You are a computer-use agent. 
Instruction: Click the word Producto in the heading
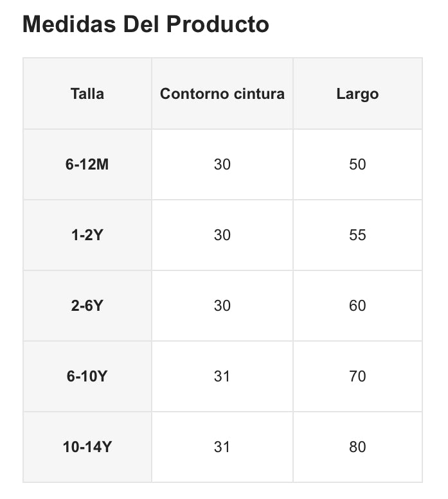217,24
